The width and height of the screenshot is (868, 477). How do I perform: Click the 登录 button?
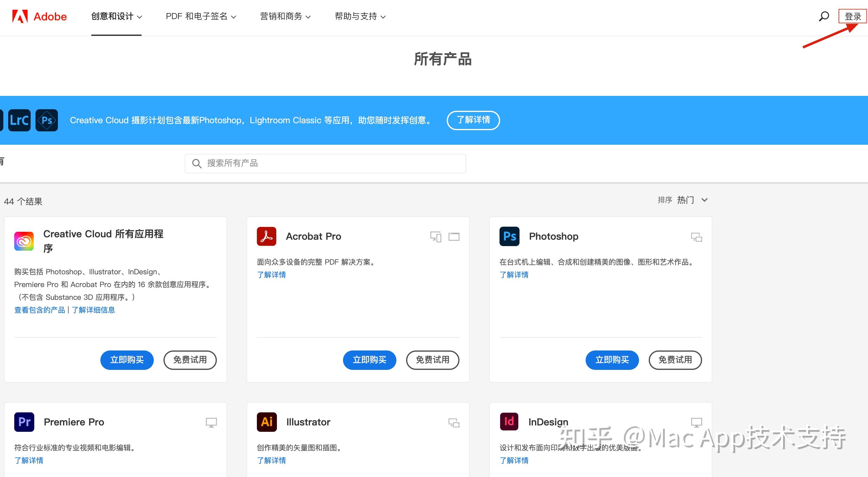pos(852,16)
